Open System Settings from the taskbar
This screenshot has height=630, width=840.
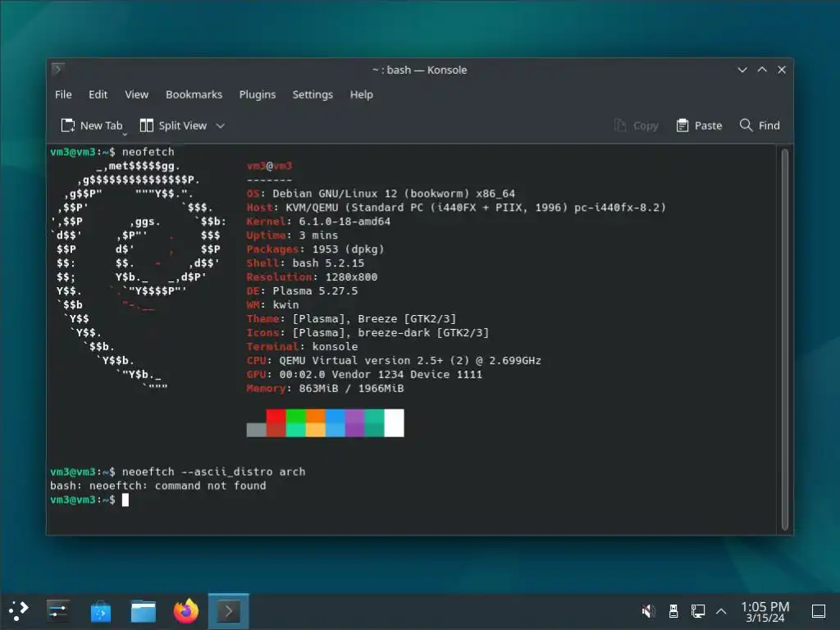point(57,610)
